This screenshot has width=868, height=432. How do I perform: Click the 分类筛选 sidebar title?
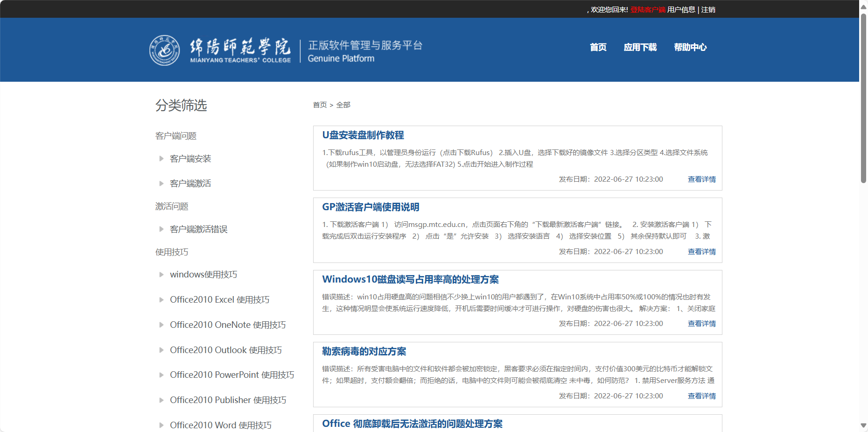click(x=181, y=106)
